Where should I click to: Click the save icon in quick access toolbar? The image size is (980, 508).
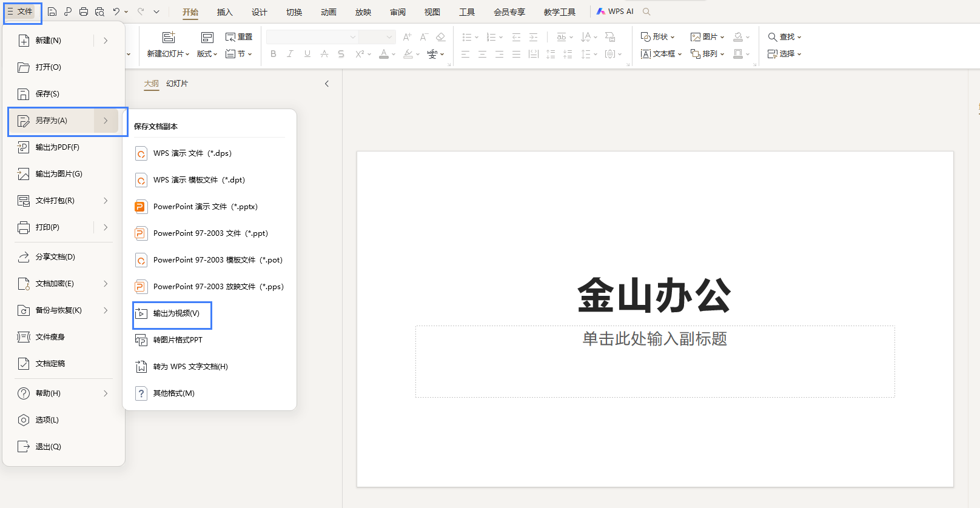click(52, 12)
